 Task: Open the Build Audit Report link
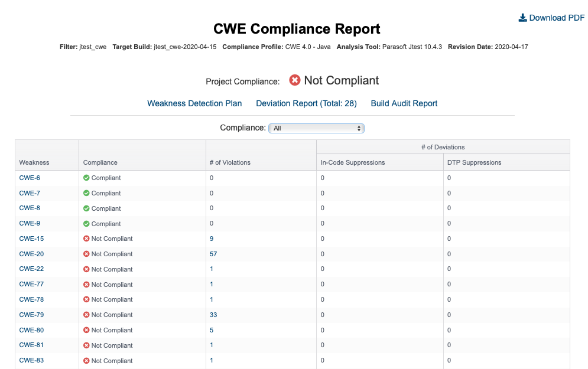point(404,103)
